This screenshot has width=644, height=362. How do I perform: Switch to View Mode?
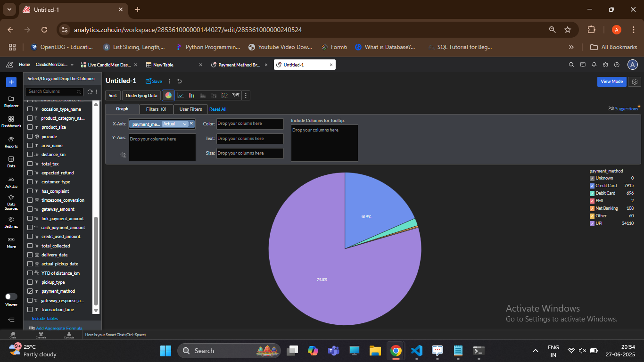[x=612, y=82]
